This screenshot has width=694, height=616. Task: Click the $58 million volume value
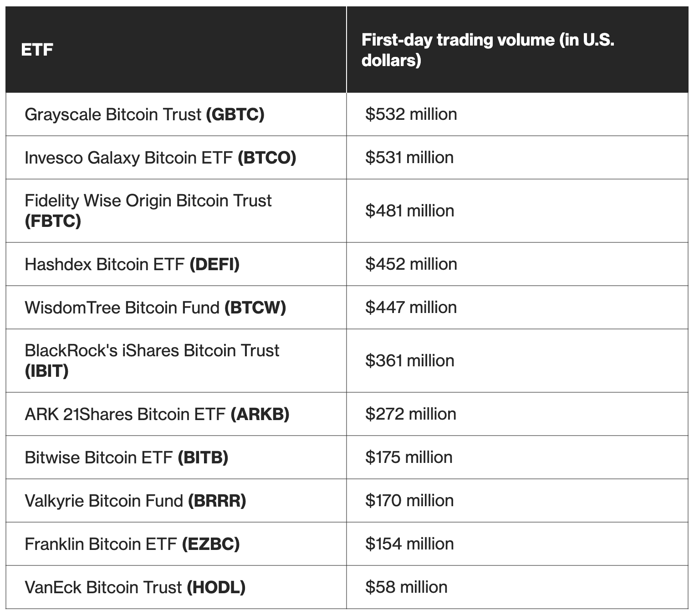pyautogui.click(x=406, y=587)
